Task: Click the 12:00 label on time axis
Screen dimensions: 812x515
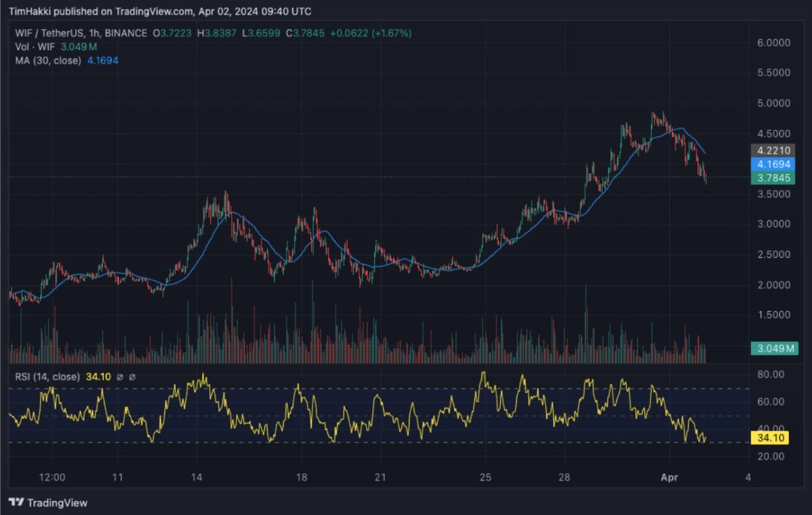Action: point(52,477)
